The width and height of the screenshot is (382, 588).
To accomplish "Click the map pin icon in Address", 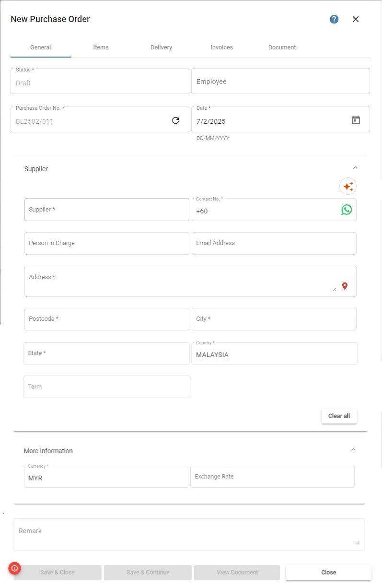I will point(345,286).
